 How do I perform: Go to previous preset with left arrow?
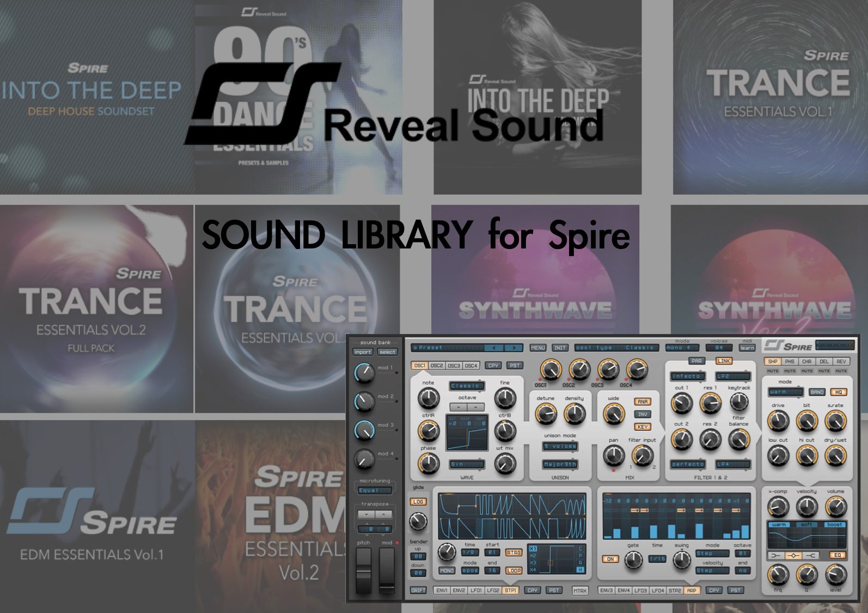(x=494, y=348)
